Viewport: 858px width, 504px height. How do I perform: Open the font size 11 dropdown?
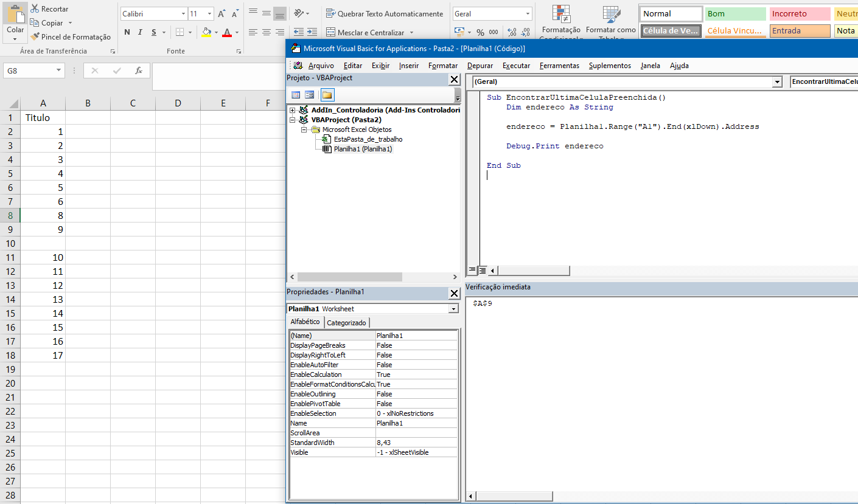(210, 13)
